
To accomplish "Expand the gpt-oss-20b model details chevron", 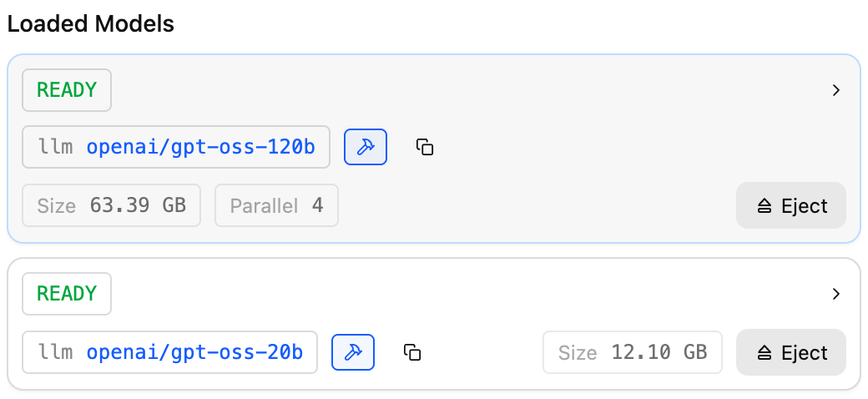I will pyautogui.click(x=836, y=294).
